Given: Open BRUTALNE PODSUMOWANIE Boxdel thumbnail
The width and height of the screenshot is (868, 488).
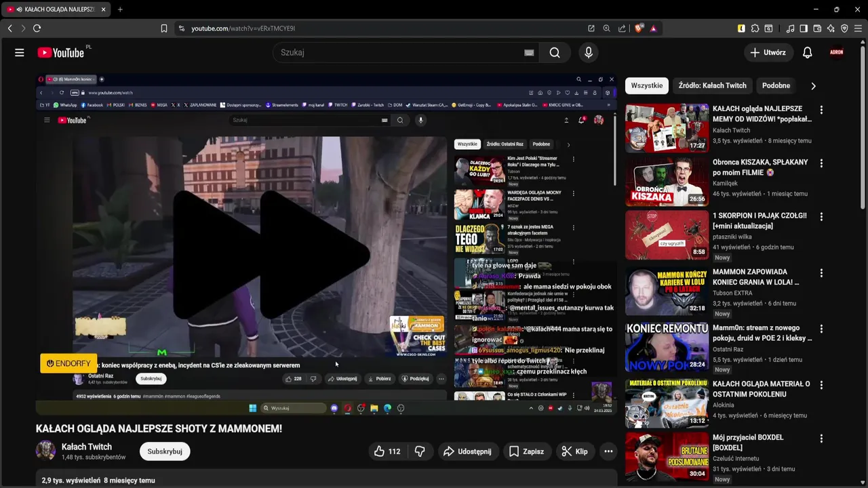Looking at the screenshot, I should pyautogui.click(x=667, y=456).
